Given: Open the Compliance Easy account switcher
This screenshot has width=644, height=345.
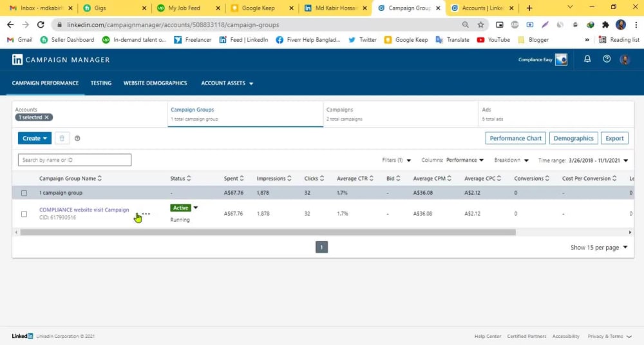Looking at the screenshot, I should tap(542, 59).
